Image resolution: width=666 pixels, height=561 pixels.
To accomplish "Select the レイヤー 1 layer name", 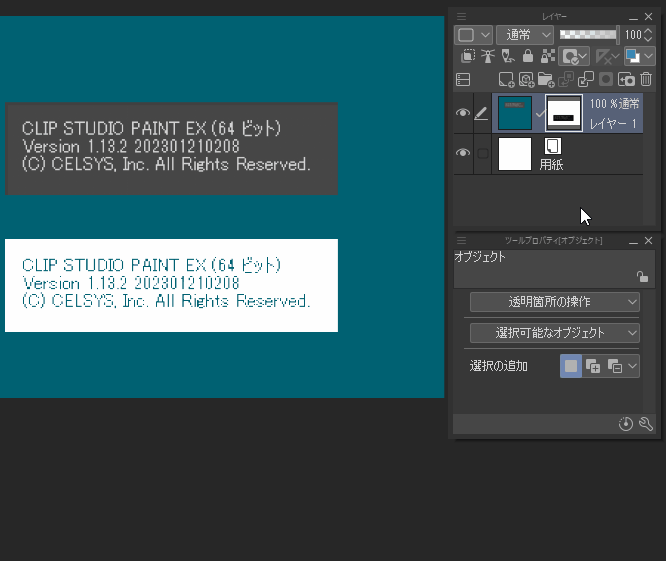I will pos(613,124).
